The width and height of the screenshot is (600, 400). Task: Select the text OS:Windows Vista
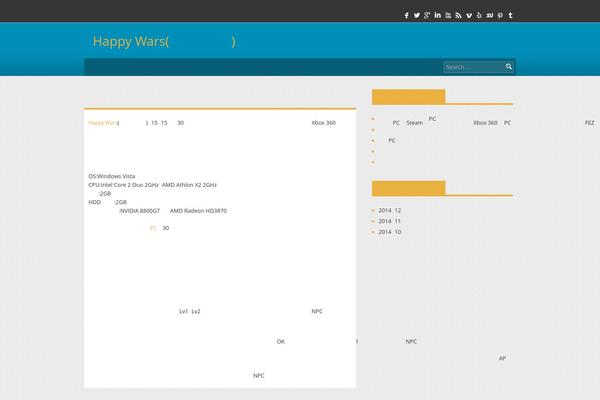[x=112, y=176]
